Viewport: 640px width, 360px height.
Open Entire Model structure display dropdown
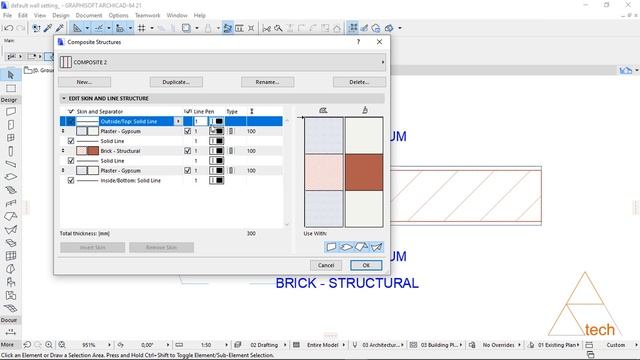tap(343, 345)
